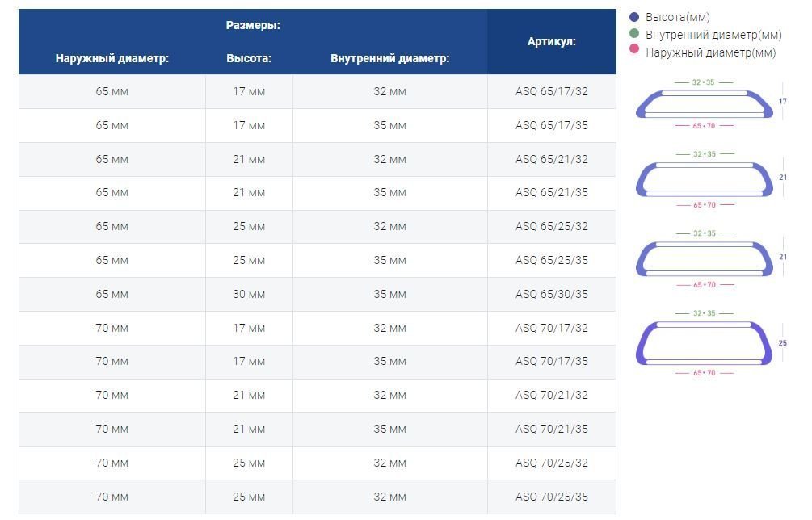812x520 pixels.
Task: Choose article ASQ 70/21/35
Action: (x=552, y=430)
